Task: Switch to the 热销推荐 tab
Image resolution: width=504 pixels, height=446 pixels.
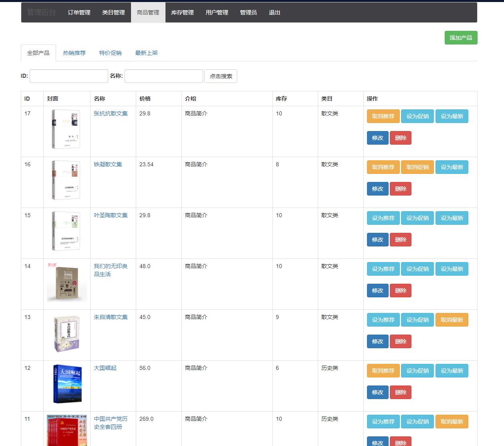Action: coord(74,52)
